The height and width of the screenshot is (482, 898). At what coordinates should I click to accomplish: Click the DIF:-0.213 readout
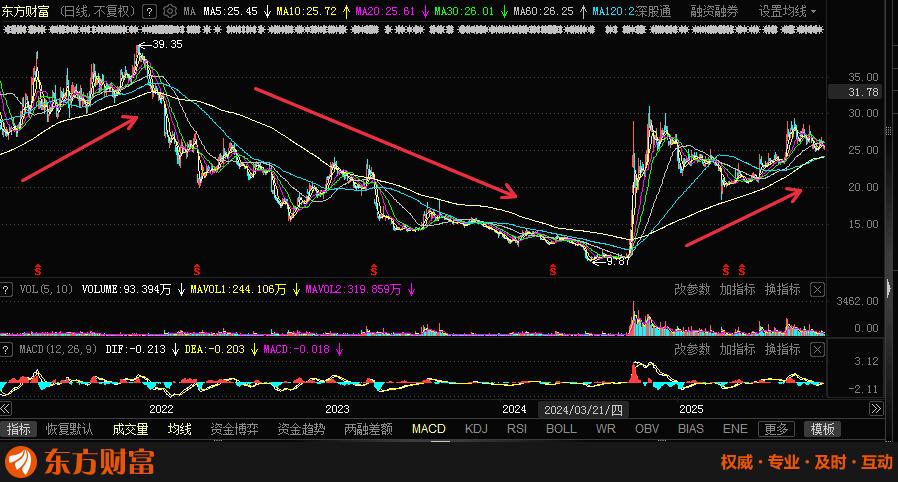(135, 349)
